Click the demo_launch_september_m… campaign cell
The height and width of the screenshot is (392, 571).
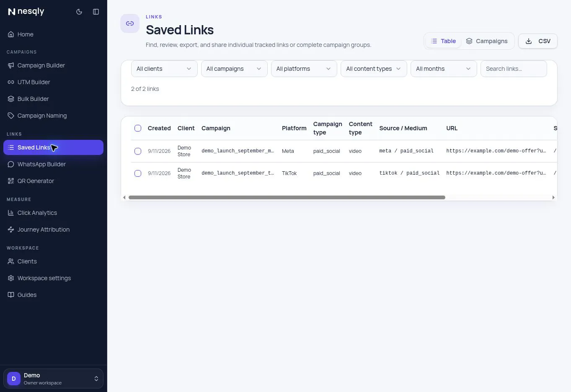coord(238,151)
